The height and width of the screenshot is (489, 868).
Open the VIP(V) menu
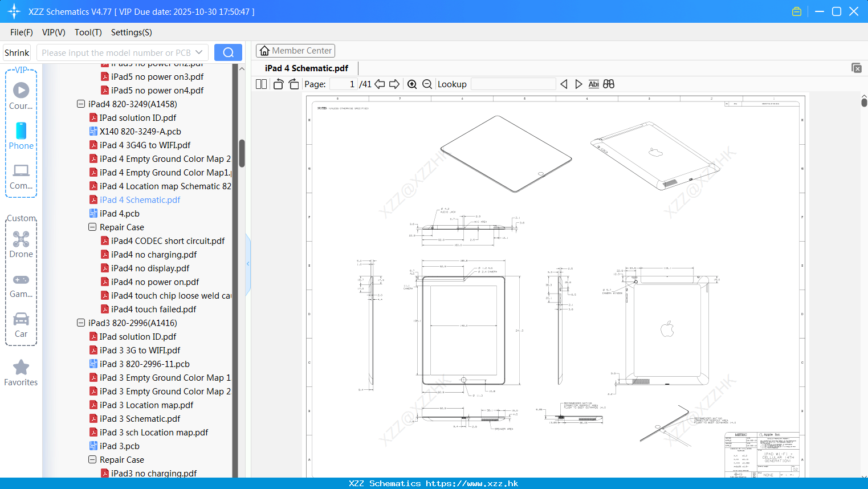(x=54, y=32)
